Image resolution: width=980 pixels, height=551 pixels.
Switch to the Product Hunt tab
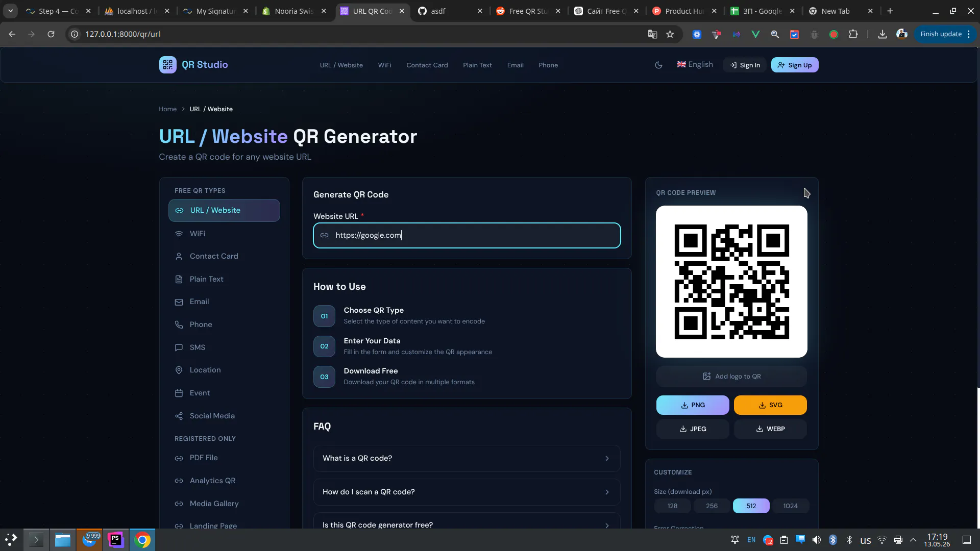(685, 11)
